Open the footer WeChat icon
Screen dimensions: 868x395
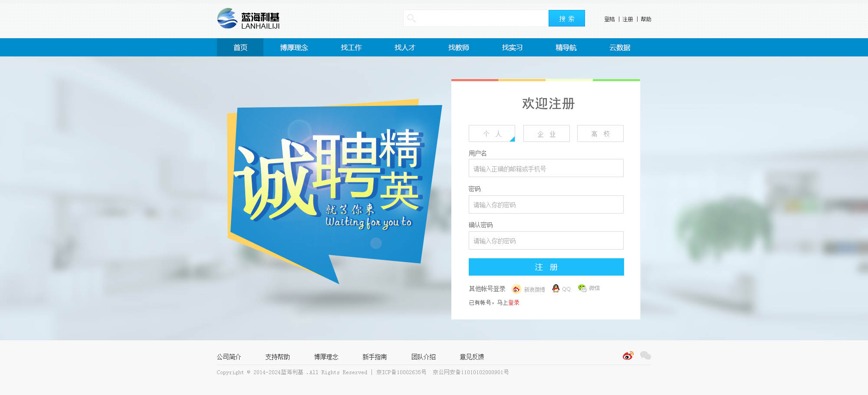pos(645,356)
